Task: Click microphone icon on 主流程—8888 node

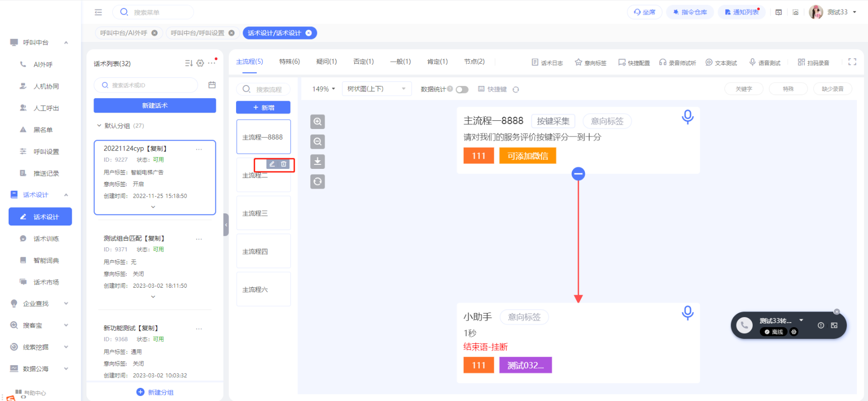Action: pyautogui.click(x=687, y=117)
